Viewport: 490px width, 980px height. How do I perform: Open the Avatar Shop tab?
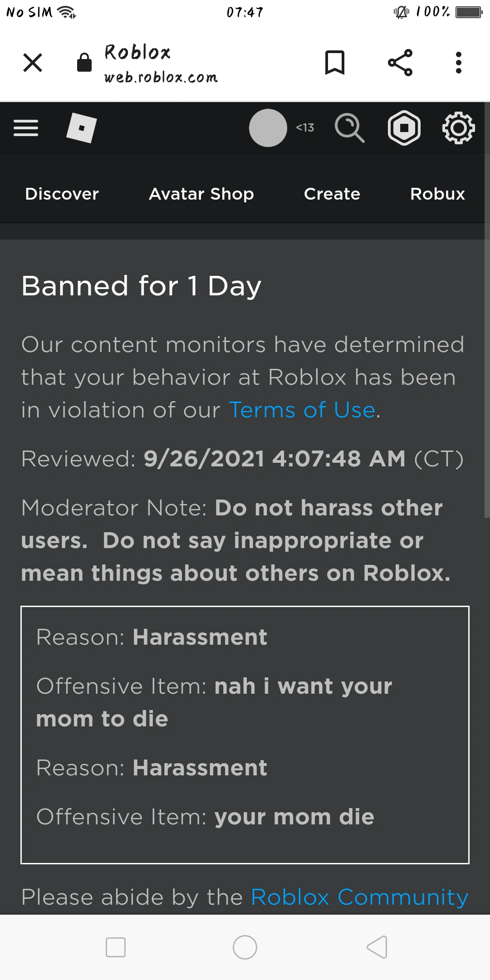(x=201, y=194)
